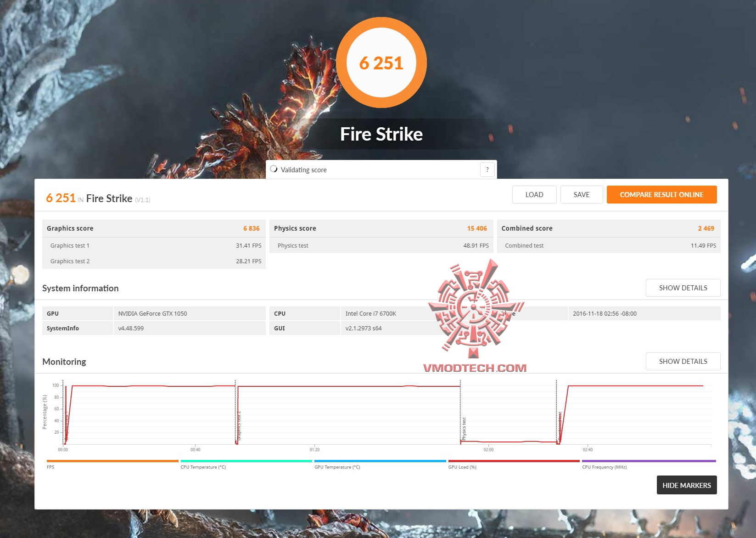
Task: Click the large 6 251 score circle
Action: [x=381, y=62]
